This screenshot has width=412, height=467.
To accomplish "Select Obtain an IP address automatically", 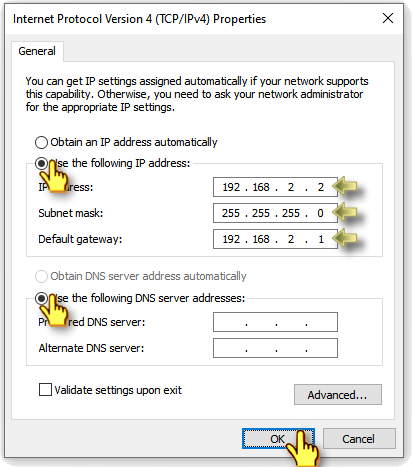I will [x=41, y=142].
